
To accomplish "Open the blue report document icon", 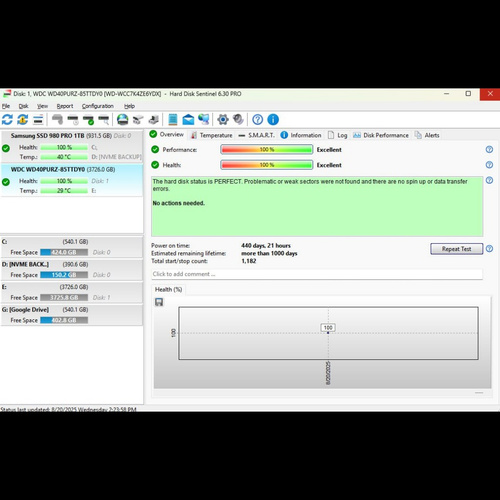I will (x=173, y=119).
